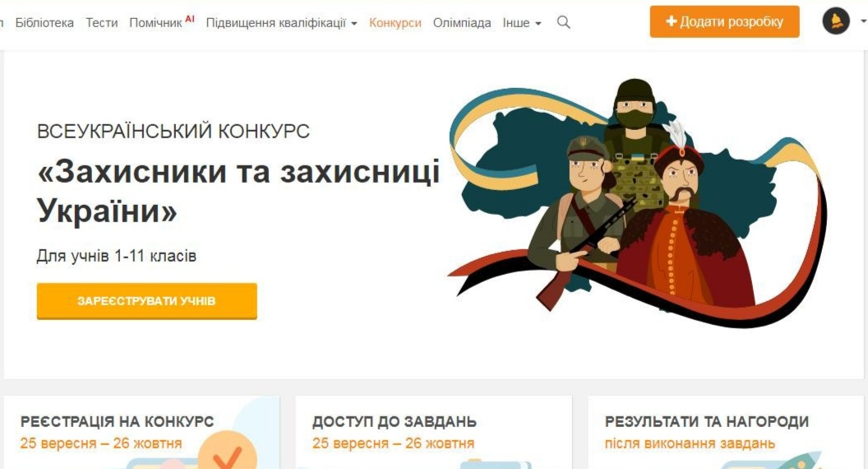Click the plus icon in Додати розробку

click(x=671, y=21)
